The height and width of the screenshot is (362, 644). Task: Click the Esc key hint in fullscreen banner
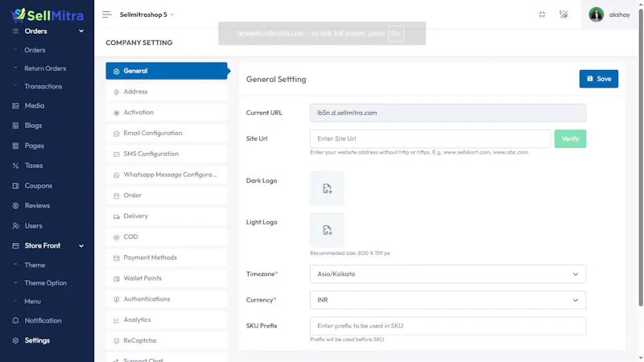click(x=396, y=34)
